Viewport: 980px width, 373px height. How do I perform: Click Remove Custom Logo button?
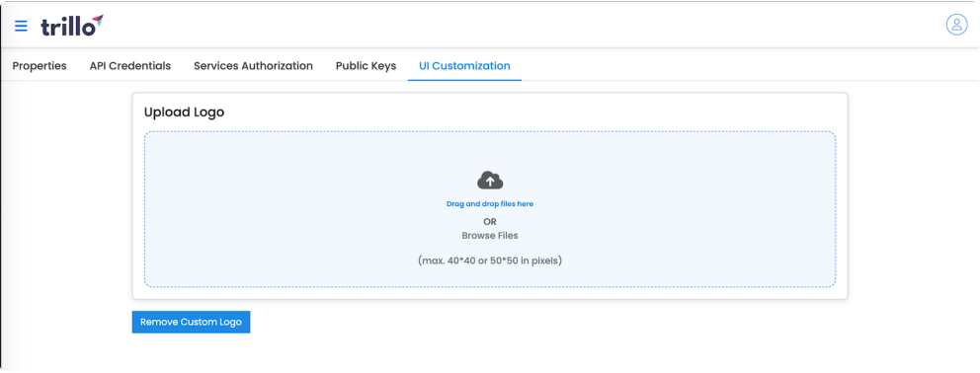(x=192, y=323)
